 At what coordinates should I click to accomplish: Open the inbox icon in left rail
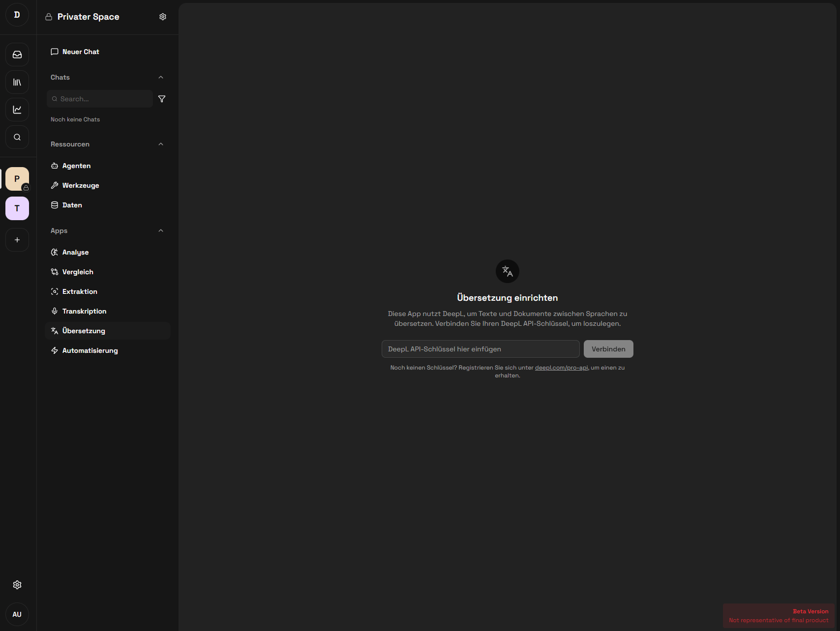tap(17, 55)
